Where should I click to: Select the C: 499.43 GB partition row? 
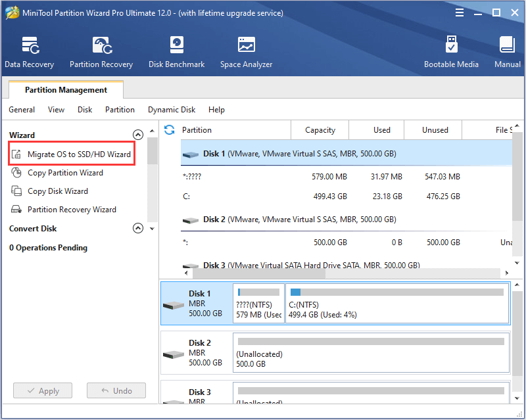point(347,197)
